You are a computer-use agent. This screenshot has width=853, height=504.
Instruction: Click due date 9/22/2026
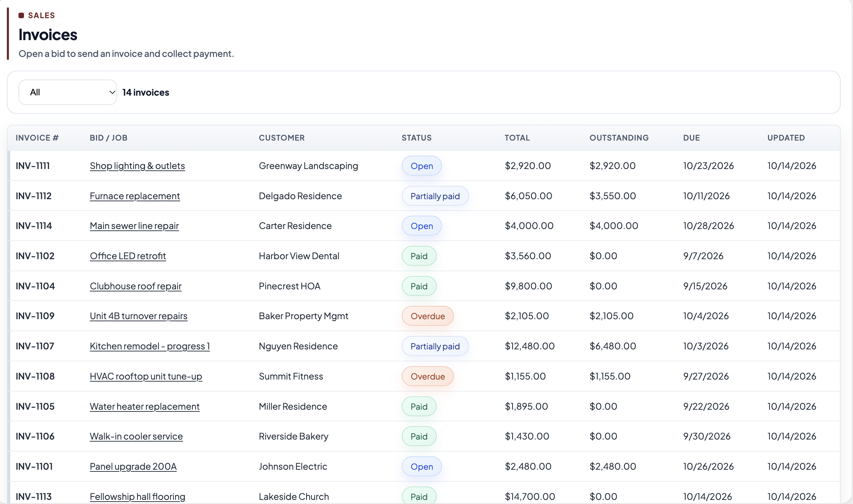[706, 407]
